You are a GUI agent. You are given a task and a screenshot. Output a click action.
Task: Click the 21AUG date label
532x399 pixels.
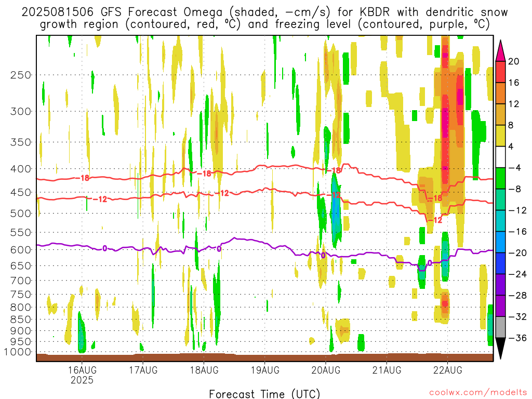click(387, 370)
